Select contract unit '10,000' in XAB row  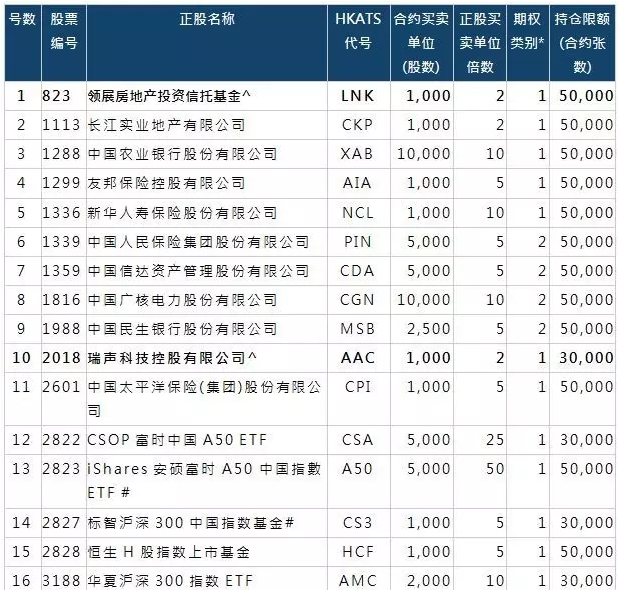pyautogui.click(x=424, y=154)
